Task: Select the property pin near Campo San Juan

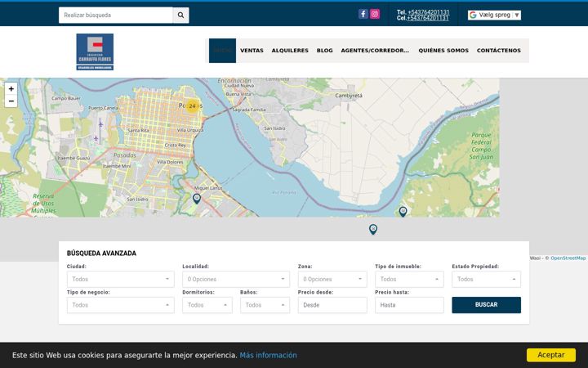Action: pyautogui.click(x=403, y=212)
